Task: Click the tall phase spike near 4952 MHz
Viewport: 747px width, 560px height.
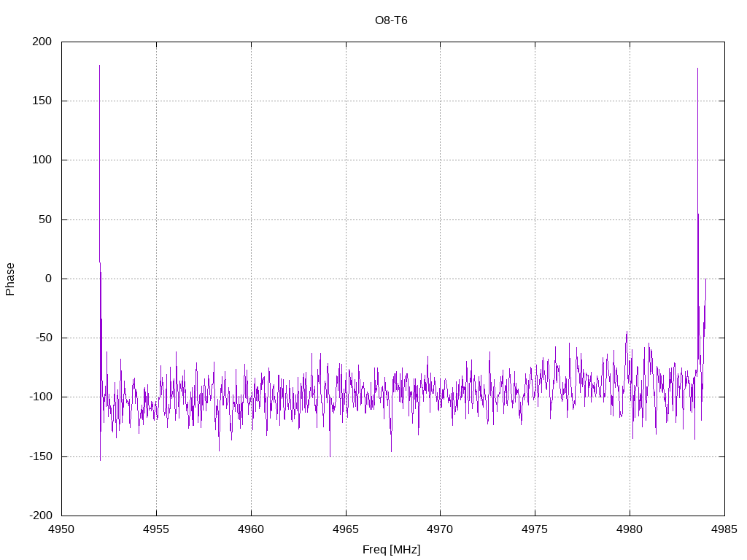Action: 99,162
